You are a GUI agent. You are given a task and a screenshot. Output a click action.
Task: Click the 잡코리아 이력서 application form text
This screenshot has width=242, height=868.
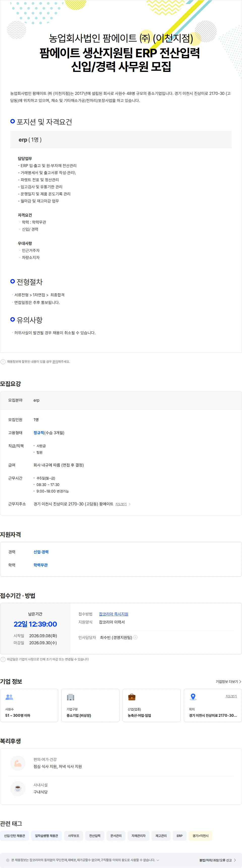(112, 622)
